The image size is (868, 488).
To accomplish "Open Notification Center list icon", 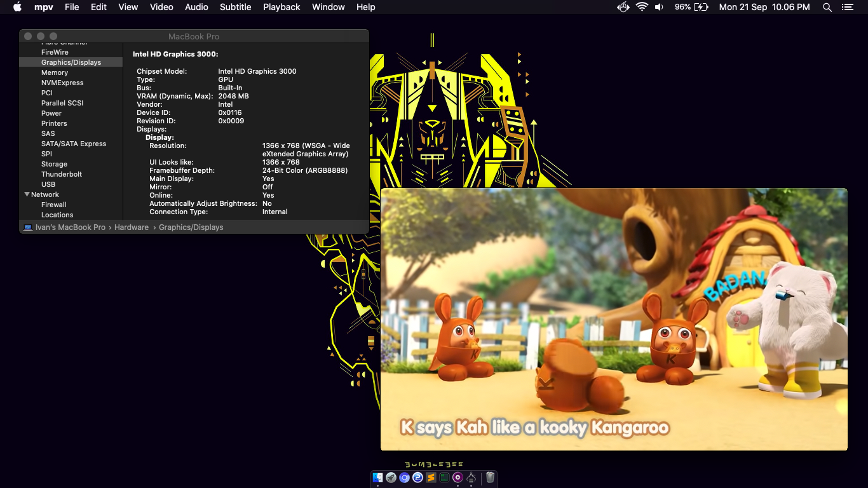I will (847, 7).
